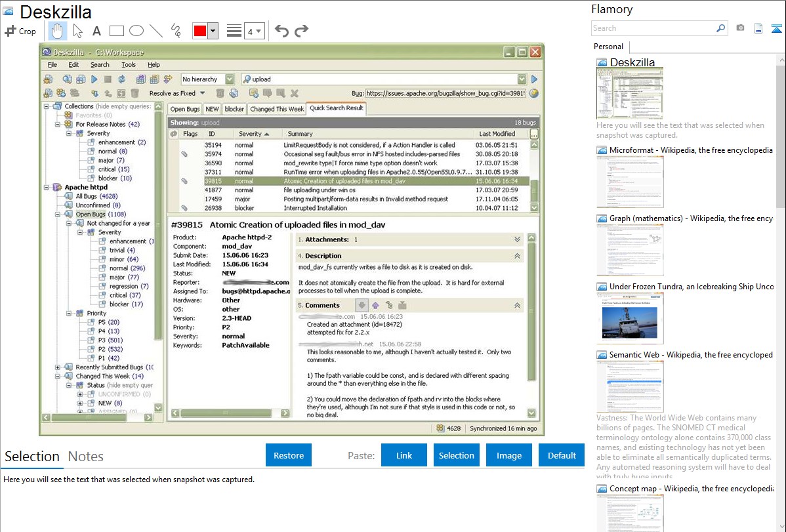This screenshot has height=532, width=786.
Task: Pick the rectangle drawing tool
Action: (x=116, y=31)
